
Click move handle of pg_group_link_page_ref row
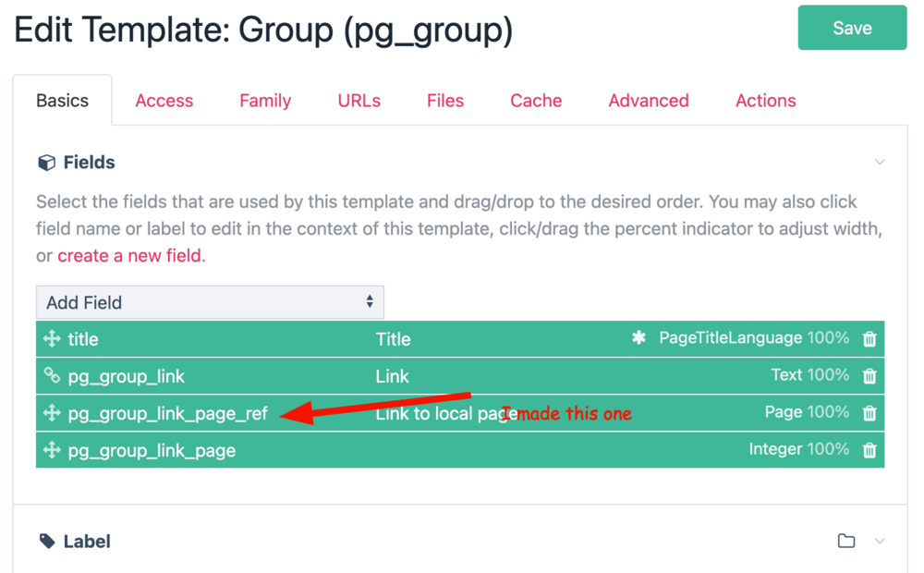[x=52, y=413]
